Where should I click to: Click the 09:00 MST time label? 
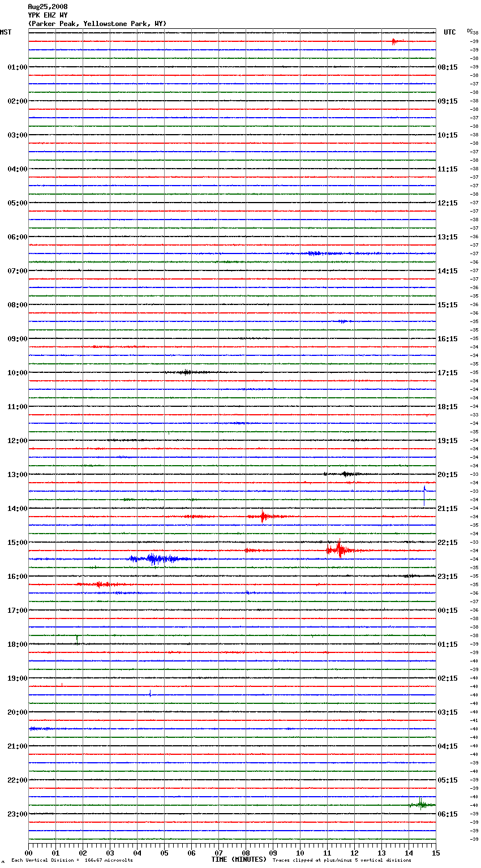18,339
